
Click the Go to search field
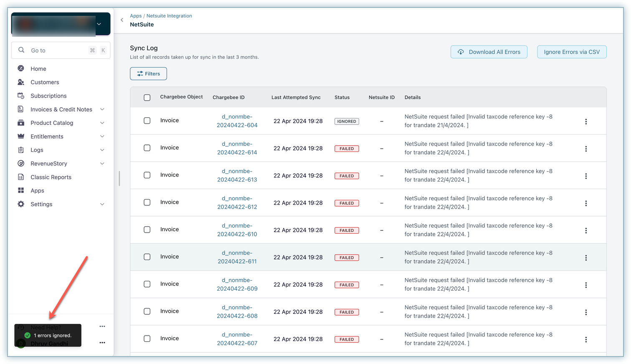[x=61, y=50]
